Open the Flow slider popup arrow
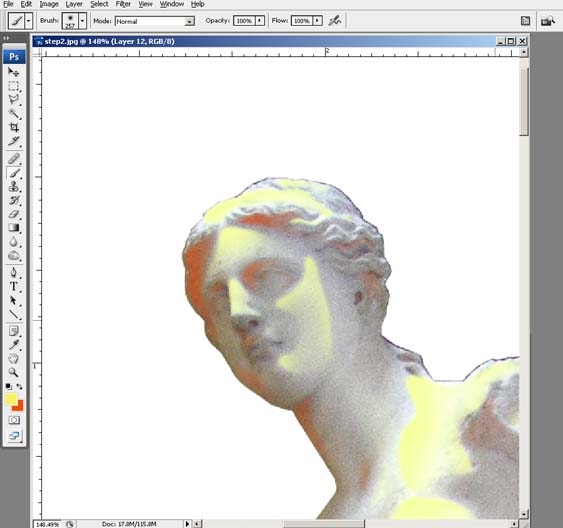Screen dimensions: 563x528 tap(317, 21)
